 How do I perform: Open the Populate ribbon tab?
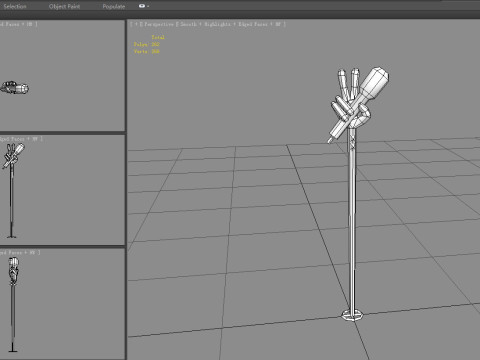[x=114, y=6]
